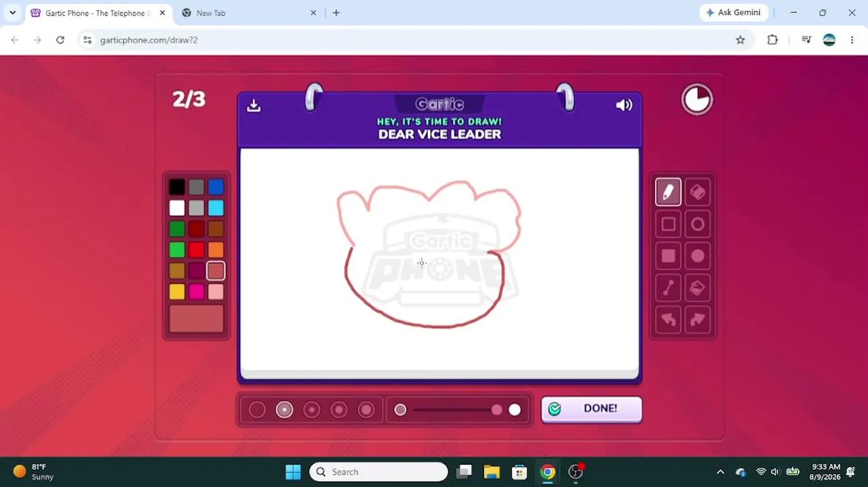Select the straight line tool
The height and width of the screenshot is (487, 868).
(668, 287)
